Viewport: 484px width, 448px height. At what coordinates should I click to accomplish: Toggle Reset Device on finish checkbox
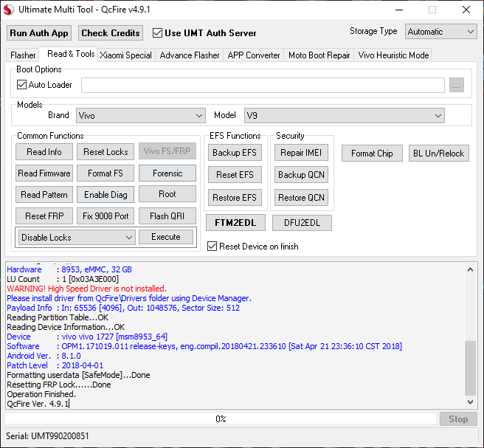(x=212, y=247)
